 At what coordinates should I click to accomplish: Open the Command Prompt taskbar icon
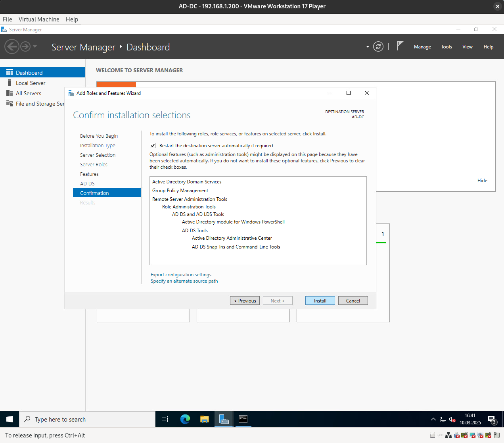pos(243,419)
